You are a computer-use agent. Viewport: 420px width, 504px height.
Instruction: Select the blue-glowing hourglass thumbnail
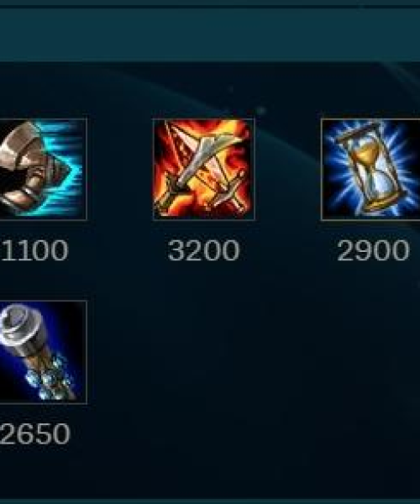pos(370,170)
